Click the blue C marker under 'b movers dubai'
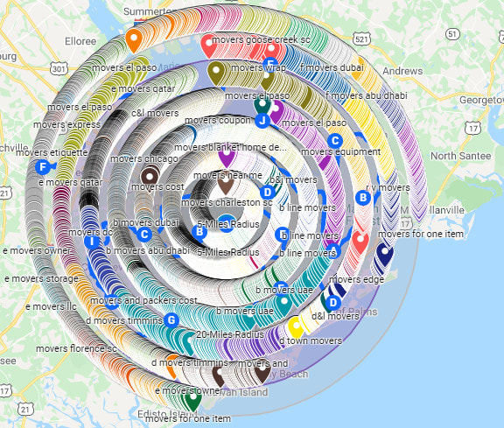Image resolution: width=504 pixels, height=428 pixels. coord(144,235)
